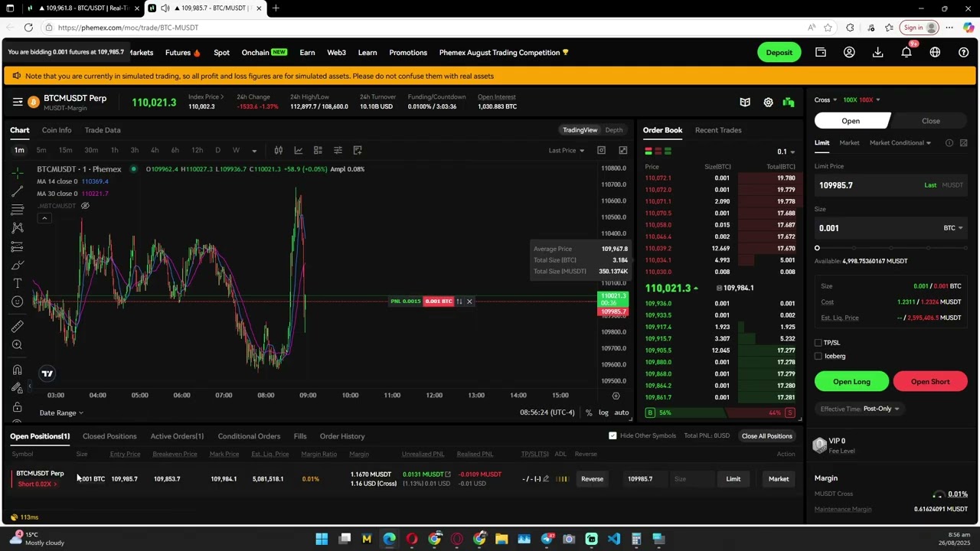This screenshot has width=980, height=551.
Task: Click the order size percentage slider handle
Action: (817, 248)
